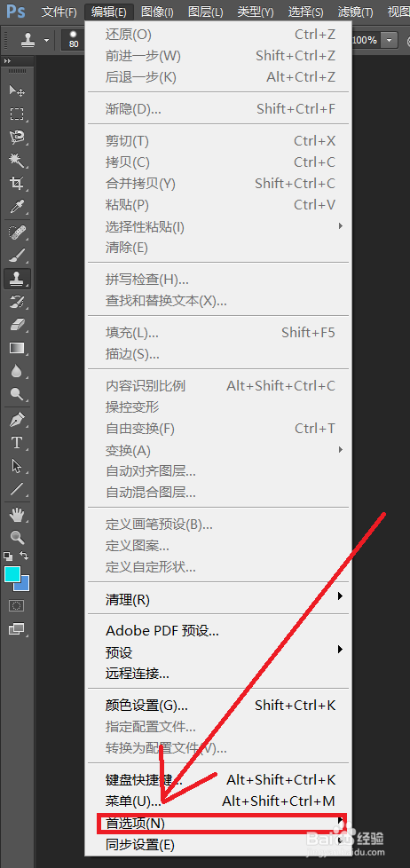Select the Magic Wand tool
Viewport: 410px width, 868px height.
coord(17,161)
